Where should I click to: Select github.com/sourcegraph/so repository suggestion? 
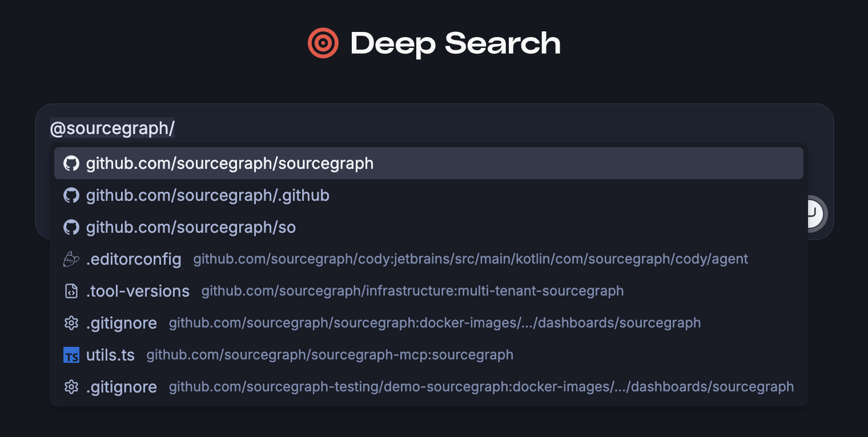pos(429,227)
